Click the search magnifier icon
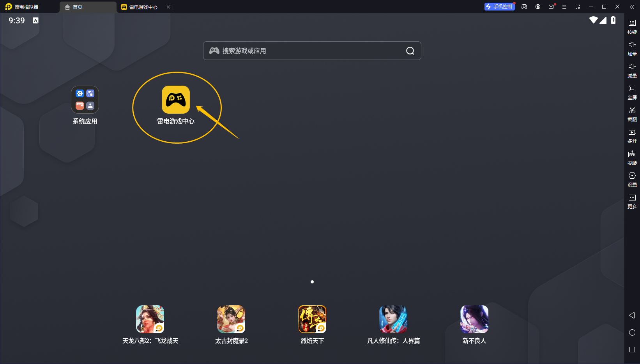 (x=410, y=51)
